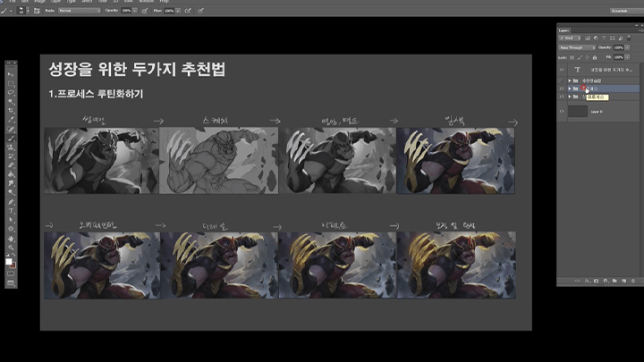Enable airbrush mode in options bar
Screen dimensions: 644x362
[x=188, y=11]
